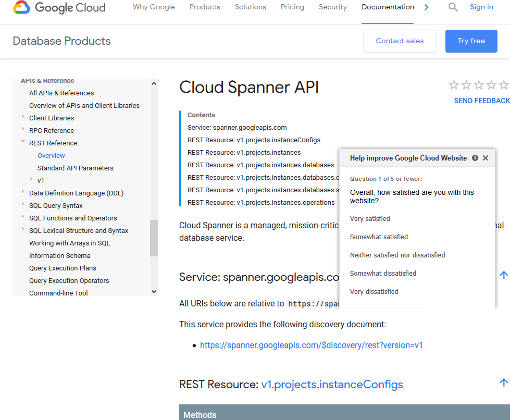Image resolution: width=510 pixels, height=420 pixels.
Task: Rate the page four stars
Action: (491, 85)
